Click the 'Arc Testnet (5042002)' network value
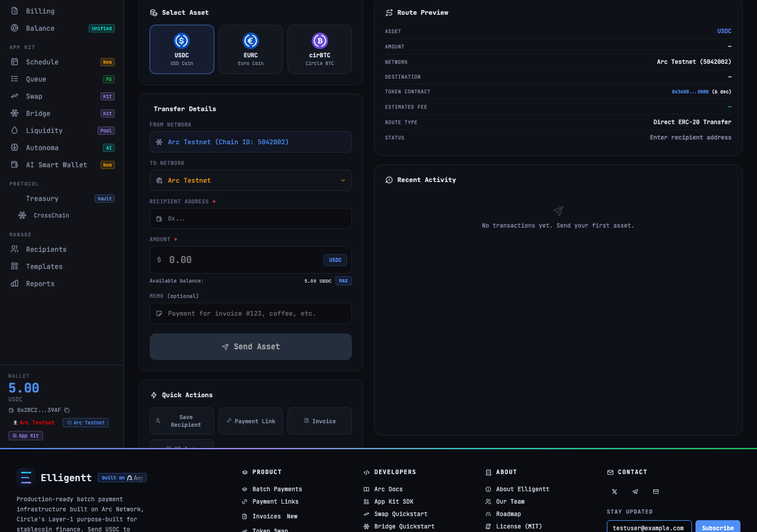The width and height of the screenshot is (757, 532). [x=694, y=61]
